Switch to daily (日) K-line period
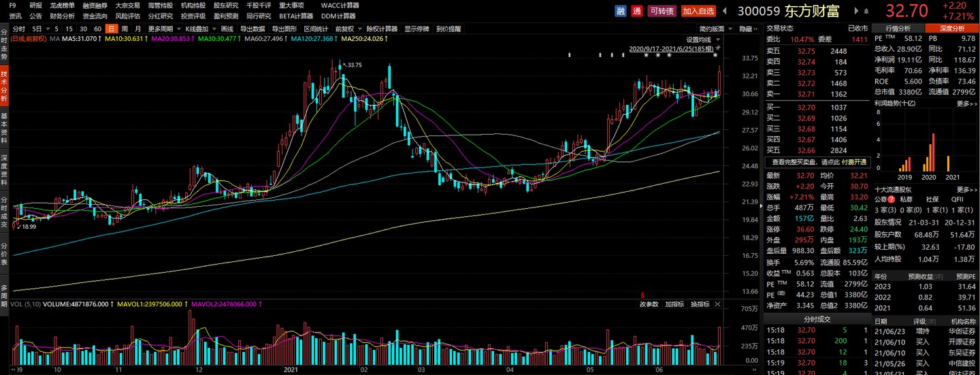Screen dimensions: 980x375 coord(111,29)
